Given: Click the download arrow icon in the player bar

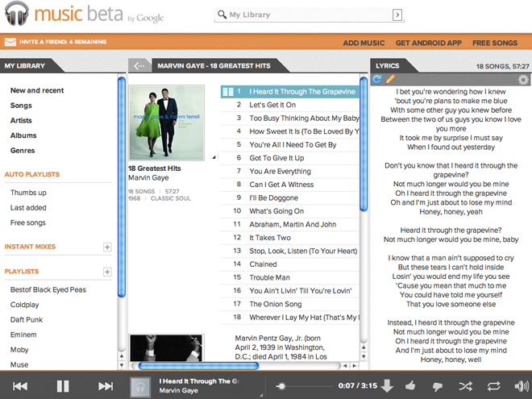Looking at the screenshot, I should coord(387,386).
